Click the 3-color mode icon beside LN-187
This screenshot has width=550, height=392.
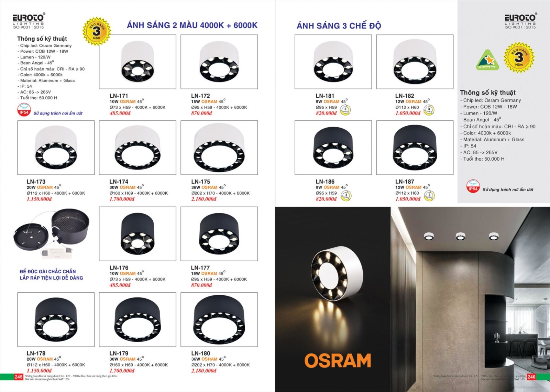(429, 196)
